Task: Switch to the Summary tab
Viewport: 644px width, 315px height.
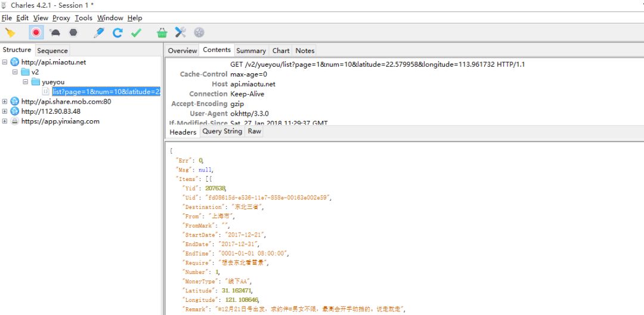Action: tap(251, 51)
